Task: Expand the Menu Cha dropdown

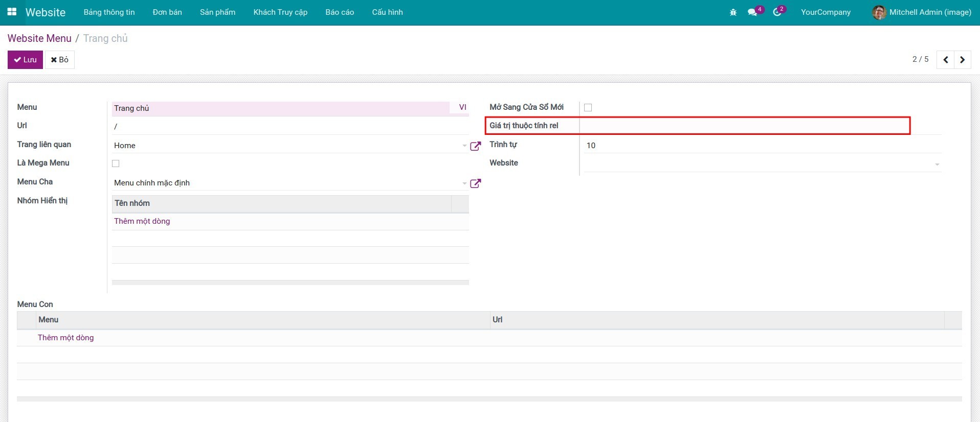Action: [464, 183]
